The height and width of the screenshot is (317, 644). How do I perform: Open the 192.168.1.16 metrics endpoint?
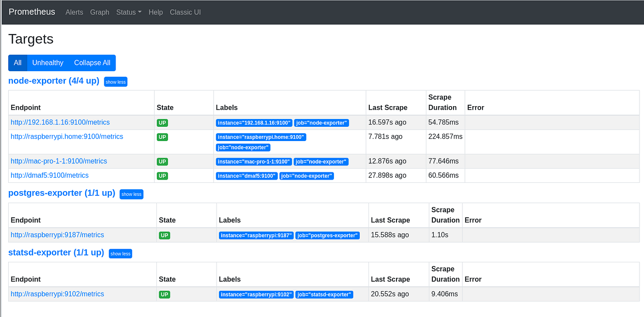[x=60, y=122]
